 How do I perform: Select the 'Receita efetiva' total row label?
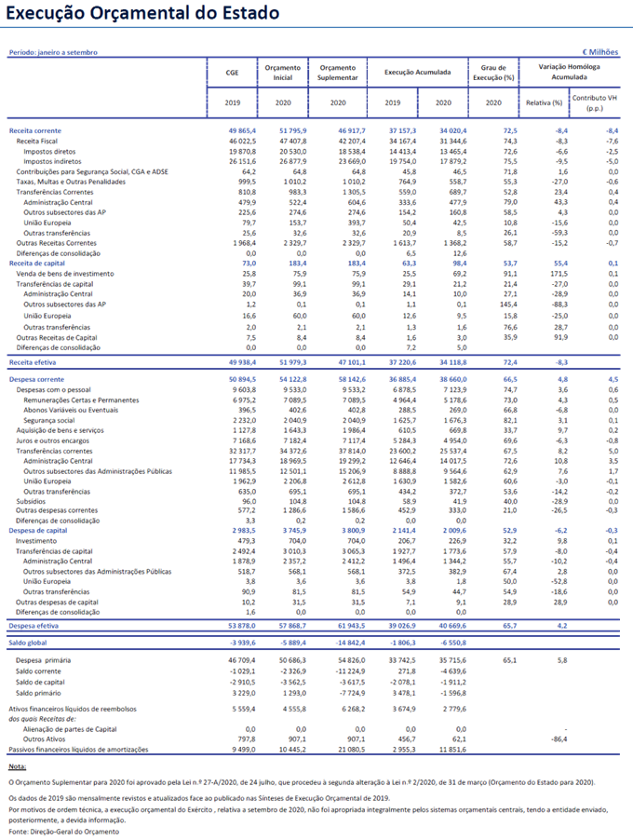(33, 362)
